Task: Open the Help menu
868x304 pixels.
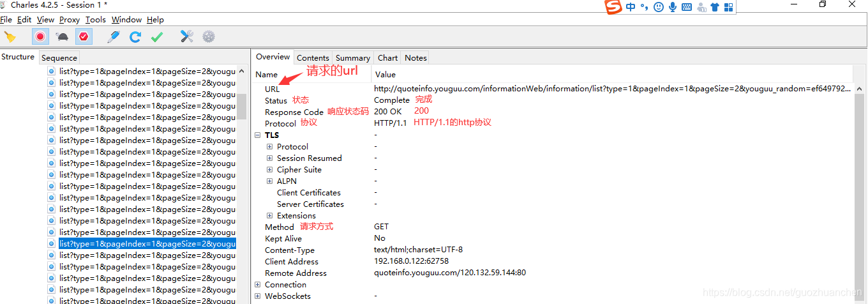Action: pos(155,20)
